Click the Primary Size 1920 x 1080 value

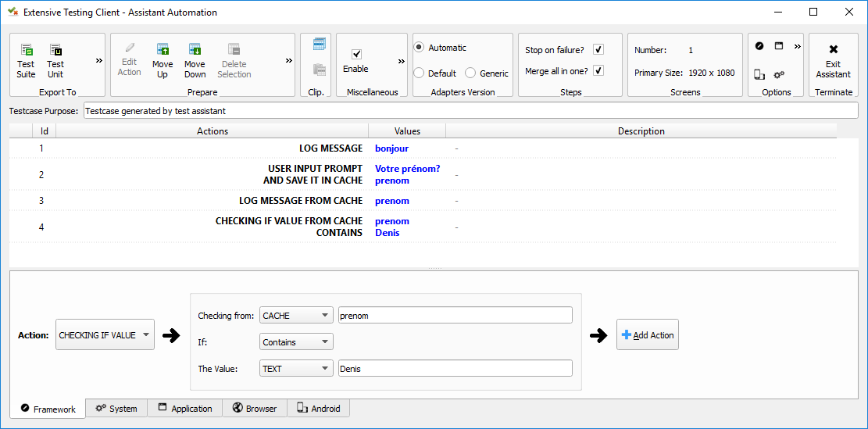(711, 73)
